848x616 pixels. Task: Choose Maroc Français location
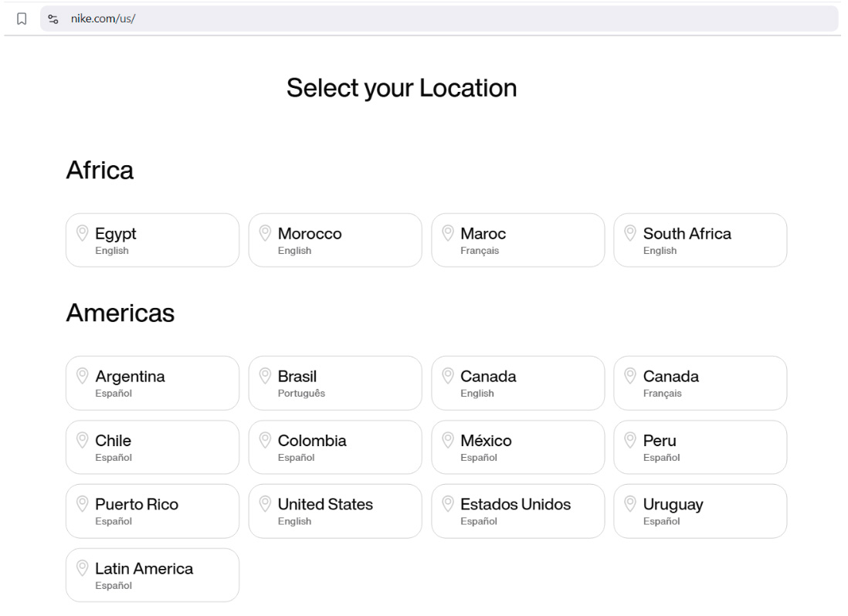click(x=517, y=240)
